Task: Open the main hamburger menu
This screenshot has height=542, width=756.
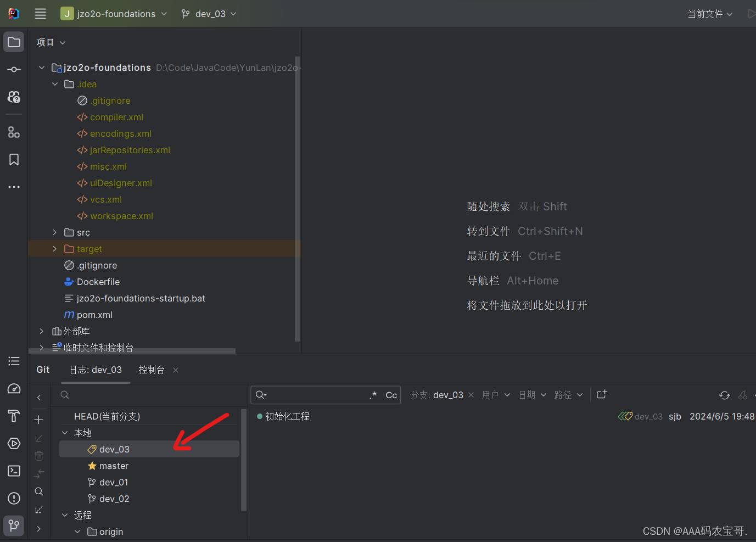Action: (41, 14)
